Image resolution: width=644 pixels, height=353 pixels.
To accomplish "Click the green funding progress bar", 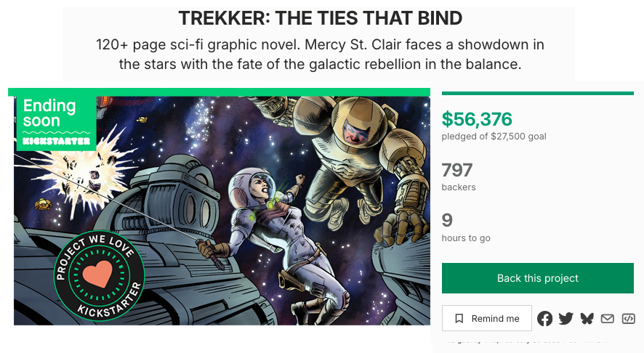I will 538,93.
